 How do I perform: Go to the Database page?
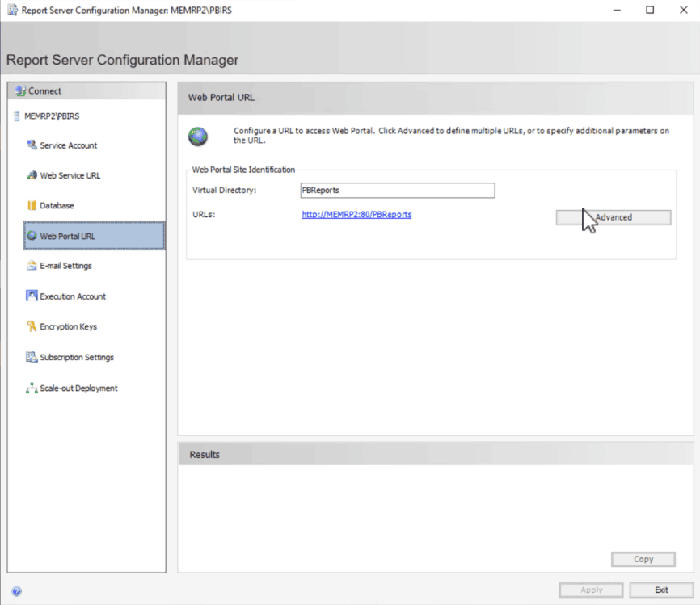tap(57, 206)
